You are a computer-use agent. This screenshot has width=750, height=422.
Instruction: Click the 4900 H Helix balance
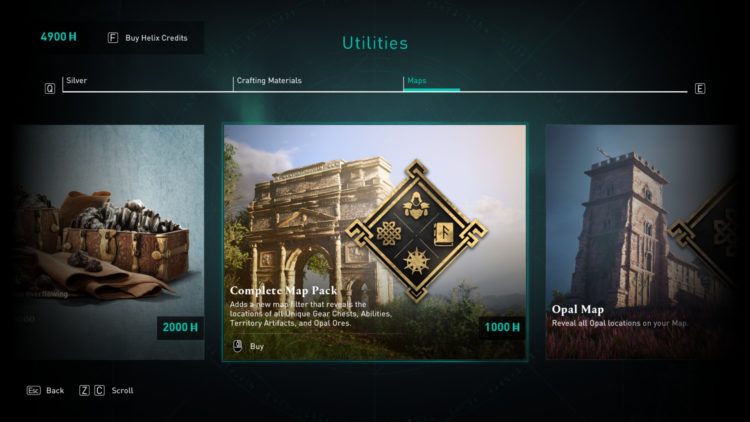point(58,37)
